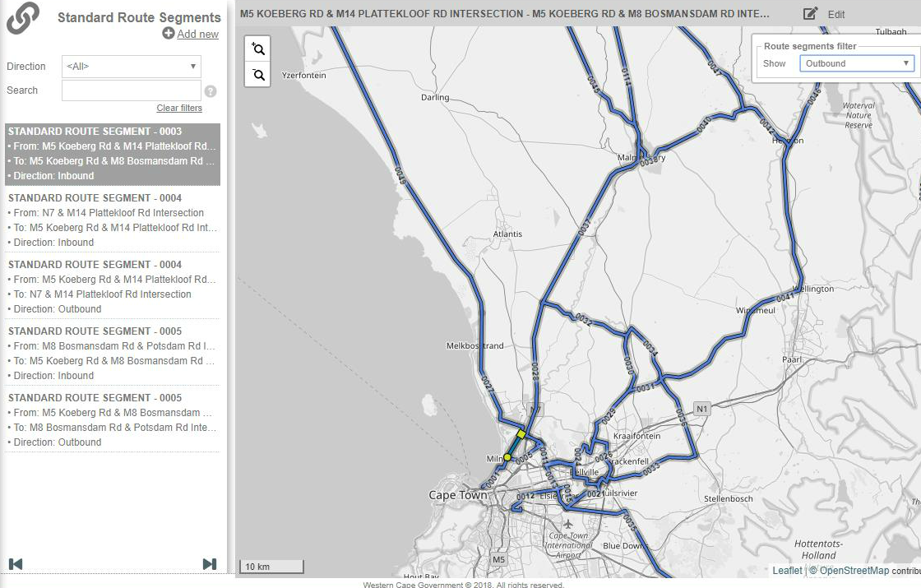Click the Standard Route Segments heading
The height and width of the screenshot is (588, 921).
[x=139, y=17]
